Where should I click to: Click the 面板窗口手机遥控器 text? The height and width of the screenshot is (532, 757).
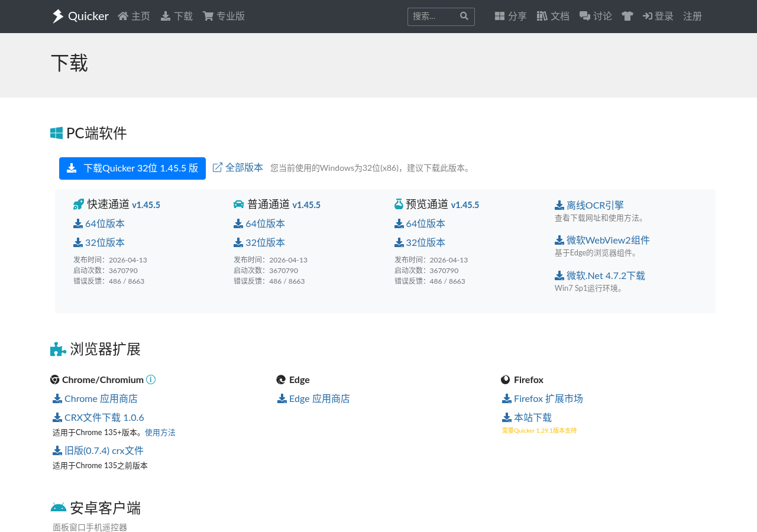tap(90, 527)
